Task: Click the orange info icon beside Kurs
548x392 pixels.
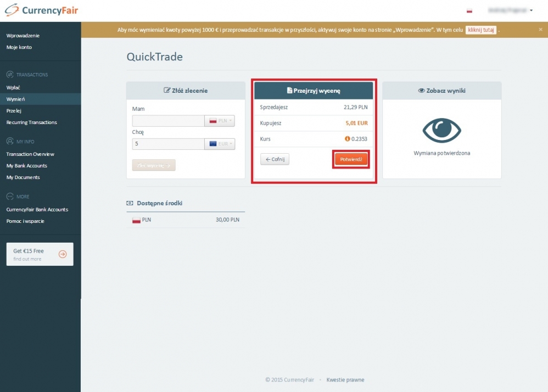Action: click(348, 139)
